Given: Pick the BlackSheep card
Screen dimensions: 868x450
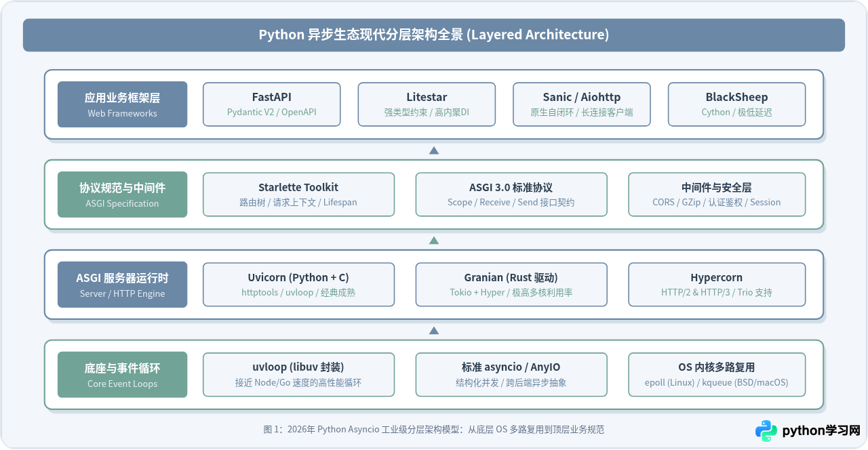Looking at the screenshot, I should tap(737, 104).
